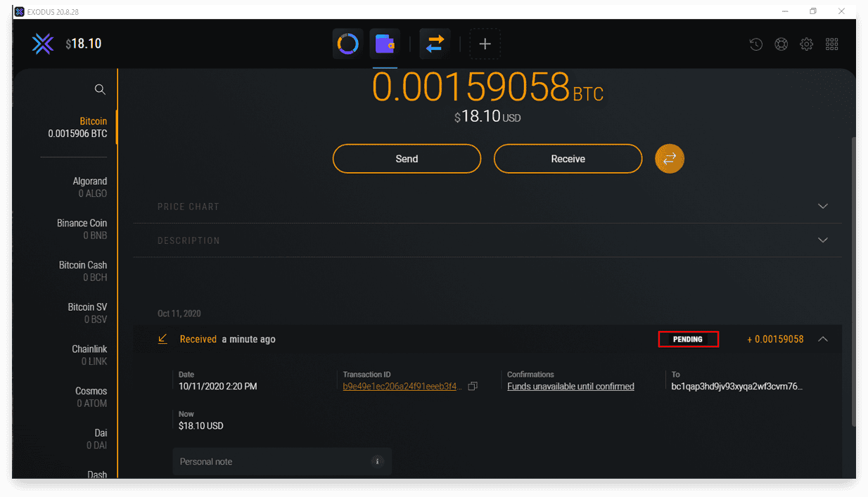Click the $18.10 USD under BTC balance
Image resolution: width=868 pixels, height=497 pixels.
pyautogui.click(x=487, y=117)
